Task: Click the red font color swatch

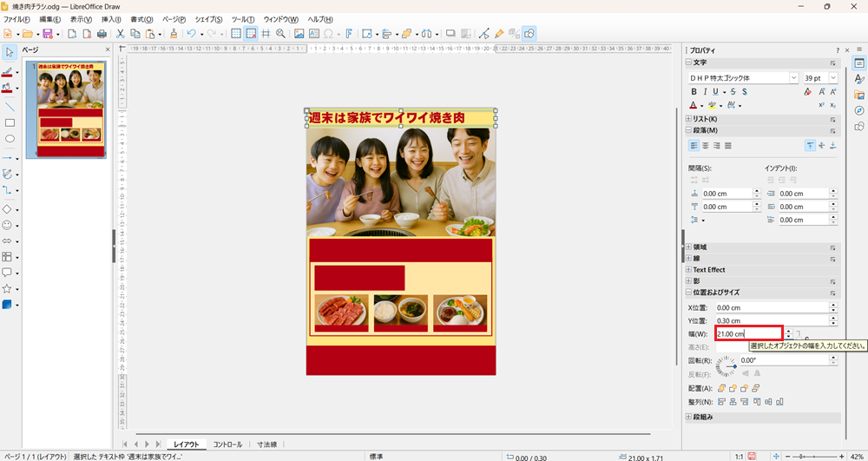Action: tap(693, 105)
